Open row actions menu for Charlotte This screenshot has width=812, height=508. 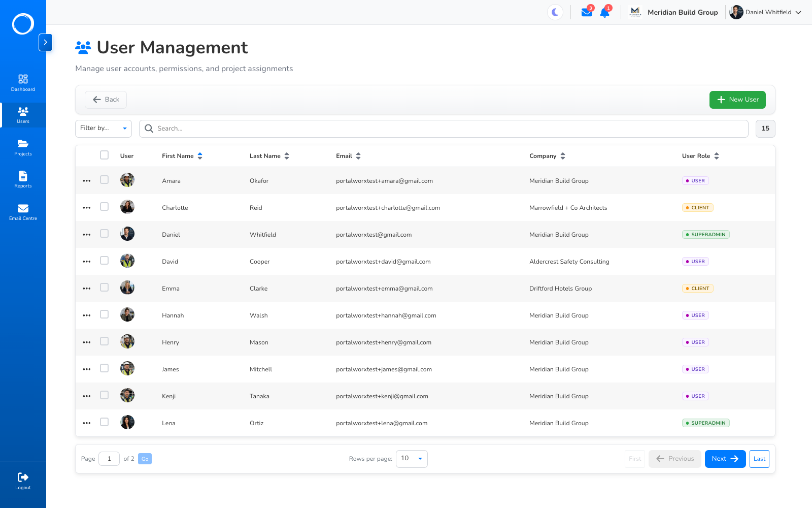87,208
